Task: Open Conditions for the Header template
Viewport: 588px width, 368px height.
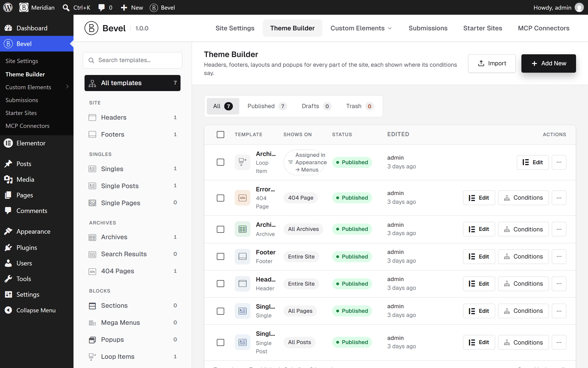Action: tap(523, 284)
